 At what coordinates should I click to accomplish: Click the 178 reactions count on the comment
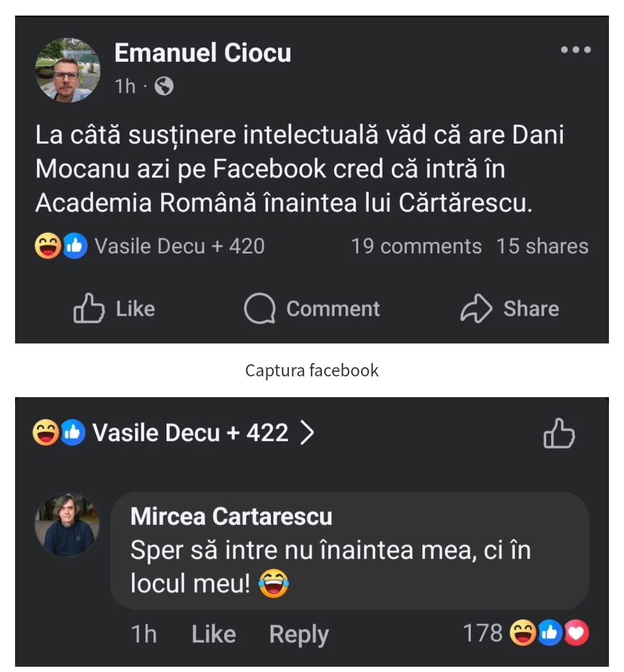pyautogui.click(x=482, y=633)
